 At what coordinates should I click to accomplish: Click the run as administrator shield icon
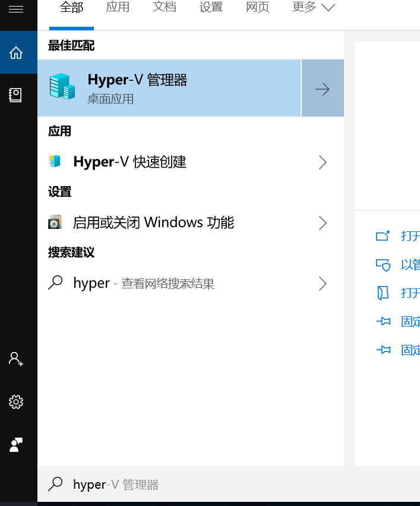point(383,265)
